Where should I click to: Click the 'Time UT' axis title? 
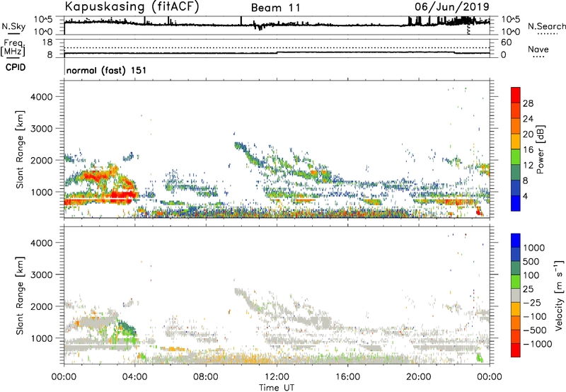point(277,388)
